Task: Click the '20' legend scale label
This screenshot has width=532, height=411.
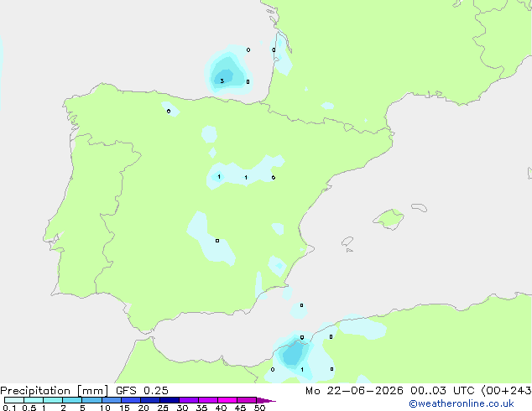Action: [x=143, y=408]
